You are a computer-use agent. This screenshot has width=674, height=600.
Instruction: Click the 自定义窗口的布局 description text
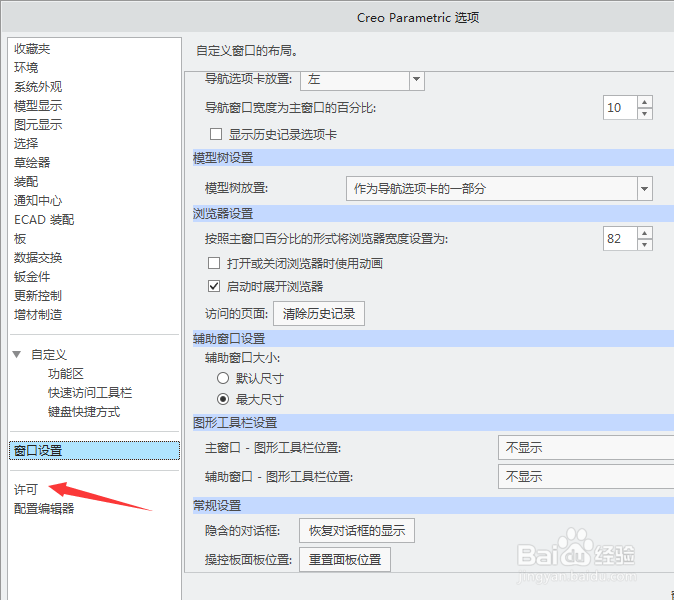click(247, 51)
